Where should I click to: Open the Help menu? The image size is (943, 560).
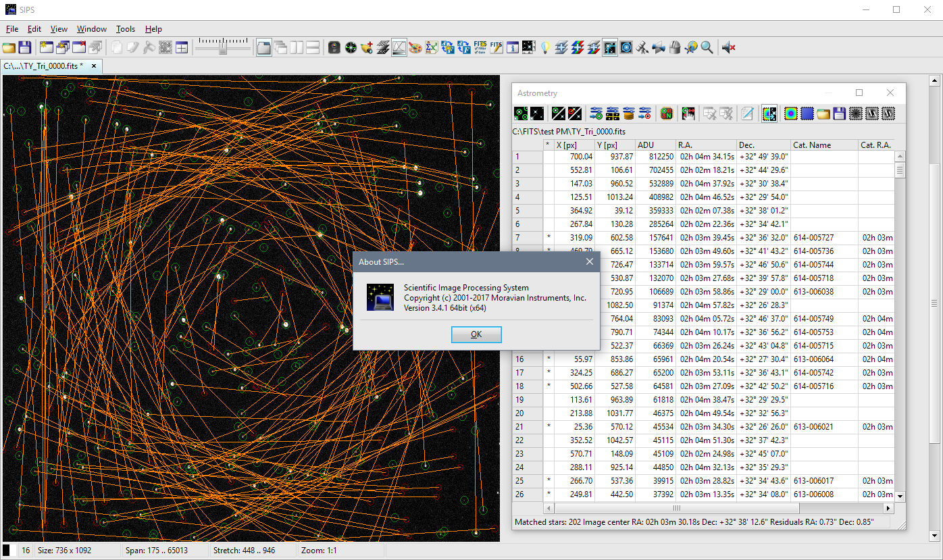(153, 29)
